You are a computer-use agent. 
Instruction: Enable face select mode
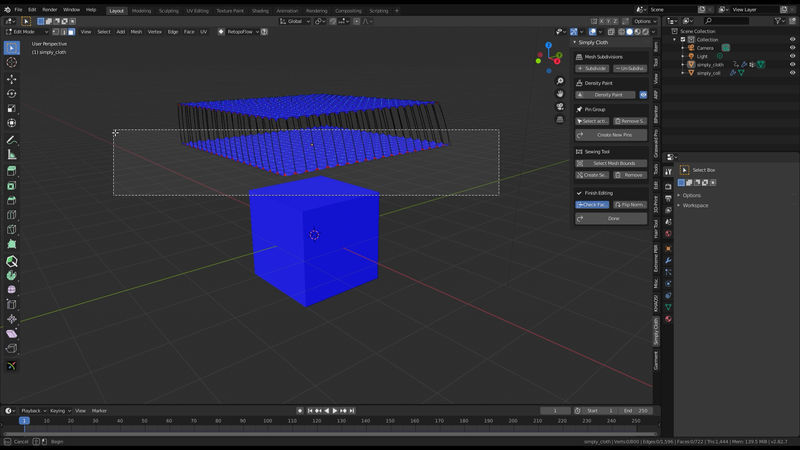pos(71,32)
